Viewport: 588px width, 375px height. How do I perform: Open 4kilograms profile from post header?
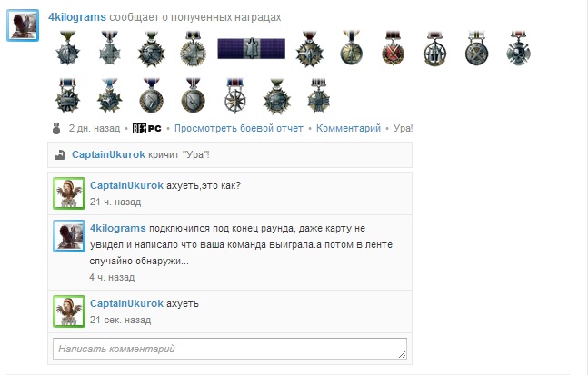coord(77,17)
